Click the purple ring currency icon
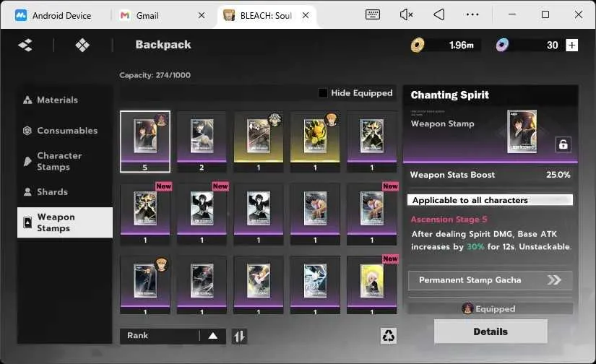Image resolution: width=596 pixels, height=364 pixels. [x=502, y=45]
